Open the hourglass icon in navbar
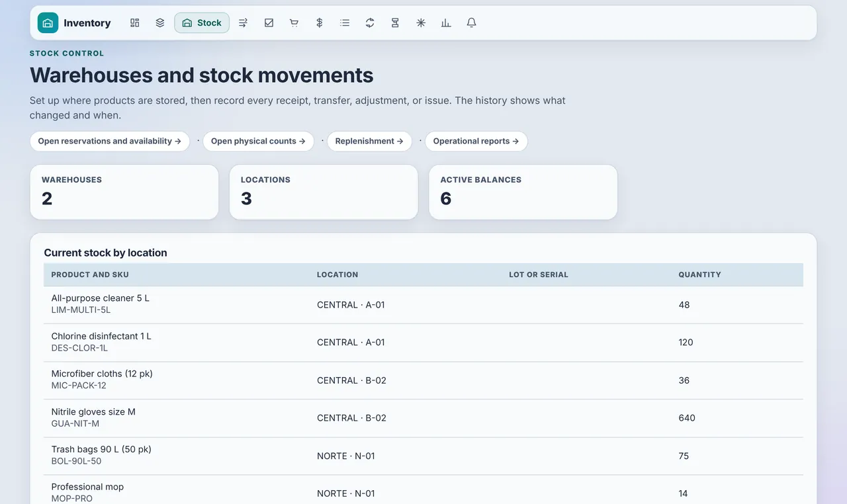Screen dimensions: 847x504 (395, 22)
